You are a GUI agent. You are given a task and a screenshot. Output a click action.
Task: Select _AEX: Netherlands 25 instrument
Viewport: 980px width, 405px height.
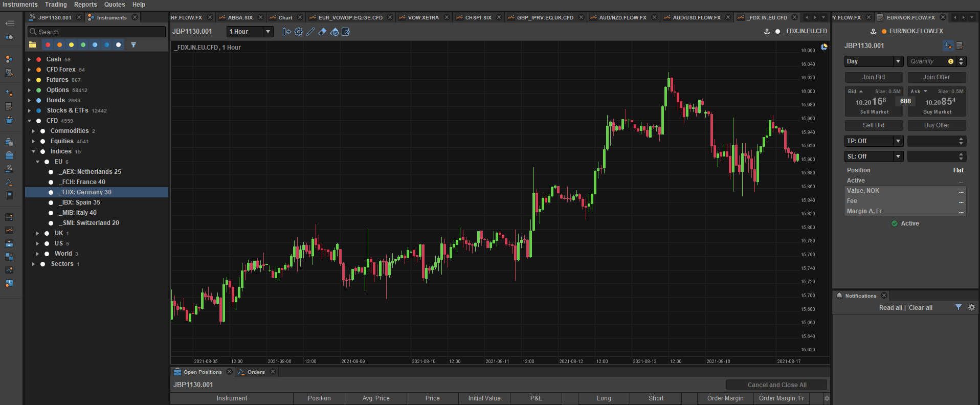90,172
